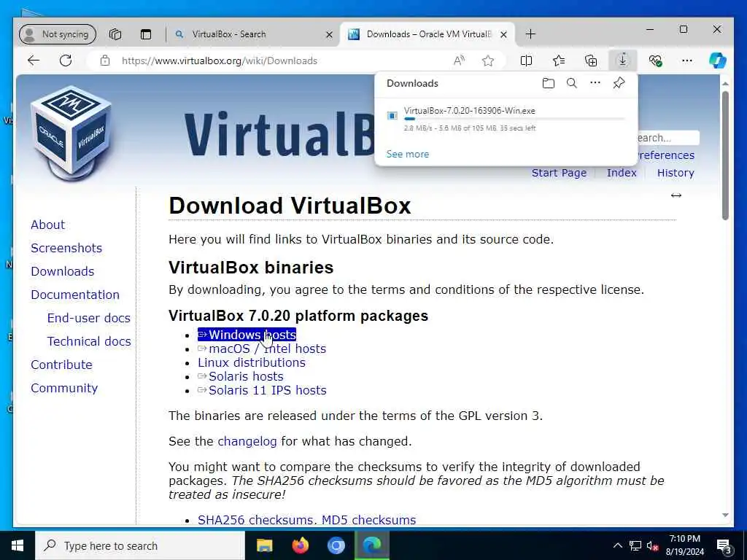Image resolution: width=747 pixels, height=560 pixels.
Task: Click See more in Downloads panel
Action: click(x=407, y=155)
